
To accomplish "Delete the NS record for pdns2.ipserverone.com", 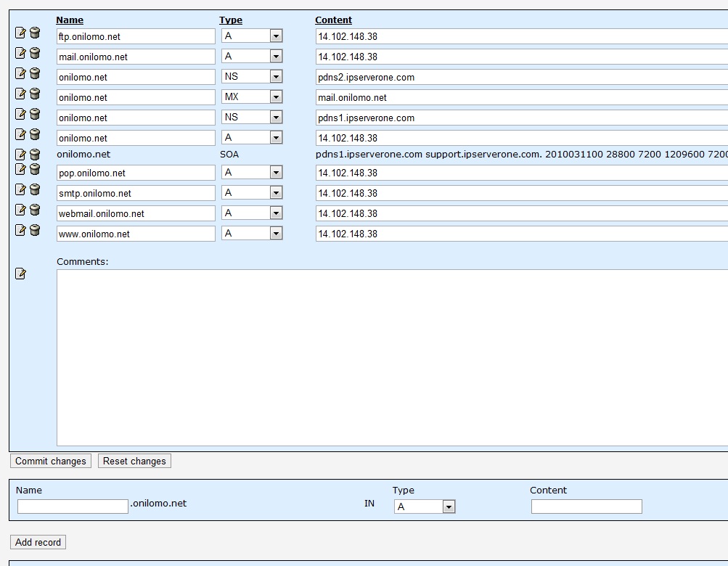I will (35, 73).
